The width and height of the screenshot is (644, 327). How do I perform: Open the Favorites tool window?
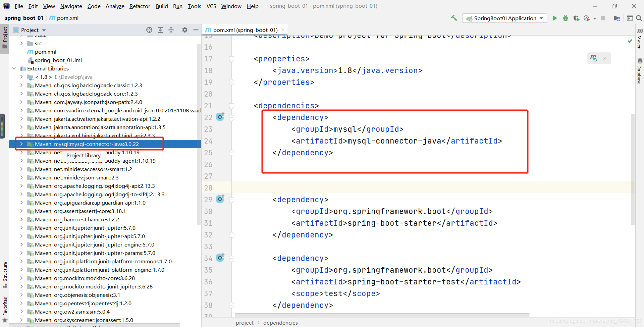pos(5,310)
